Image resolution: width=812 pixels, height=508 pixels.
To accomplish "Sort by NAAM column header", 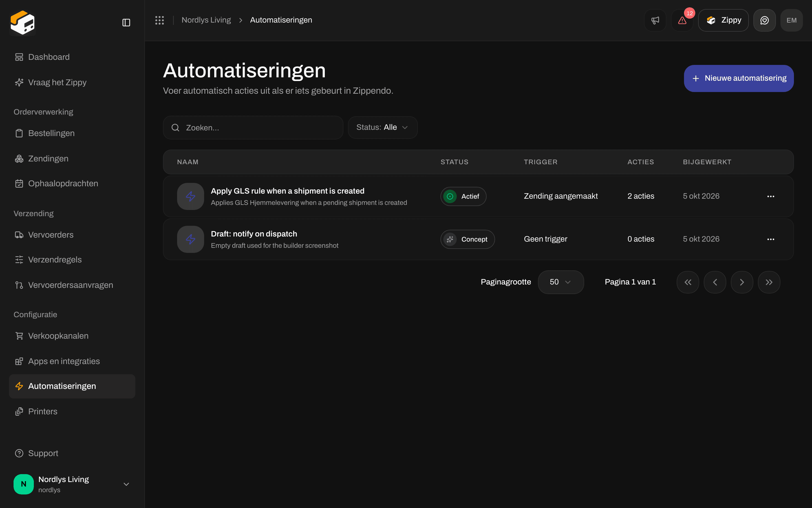I will 187,162.
